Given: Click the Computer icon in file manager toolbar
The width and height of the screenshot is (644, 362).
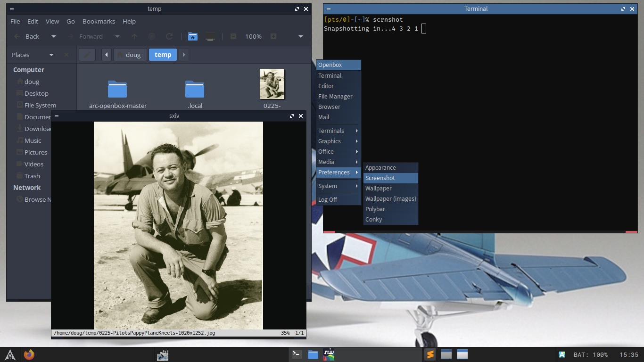Looking at the screenshot, I should pos(210,36).
